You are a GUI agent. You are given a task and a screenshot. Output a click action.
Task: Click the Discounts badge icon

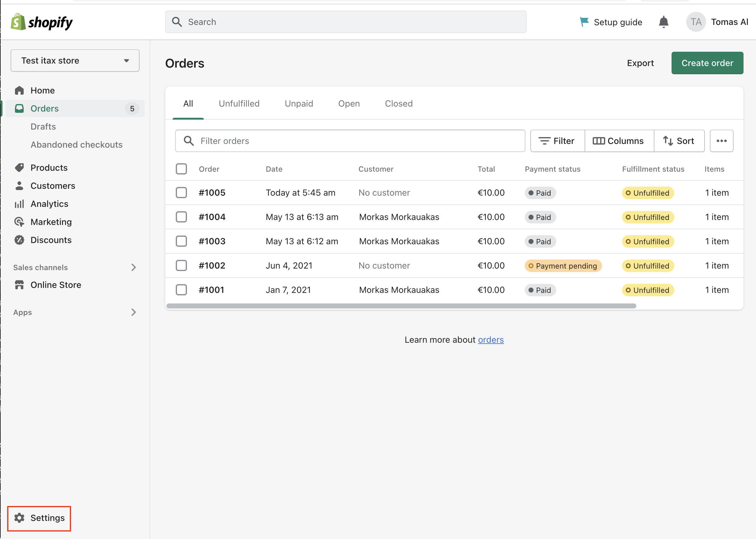click(19, 240)
